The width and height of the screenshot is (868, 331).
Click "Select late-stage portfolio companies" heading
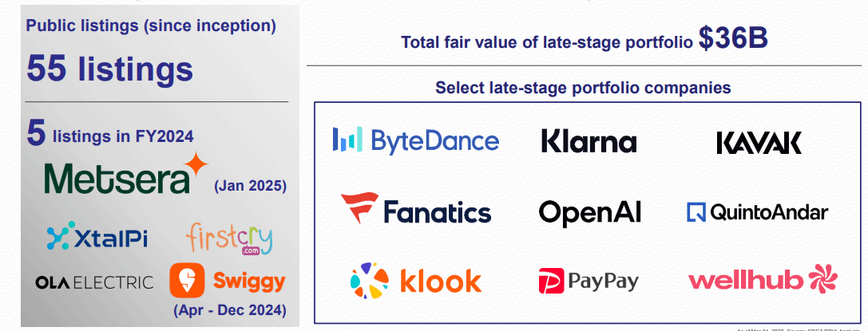coord(583,88)
